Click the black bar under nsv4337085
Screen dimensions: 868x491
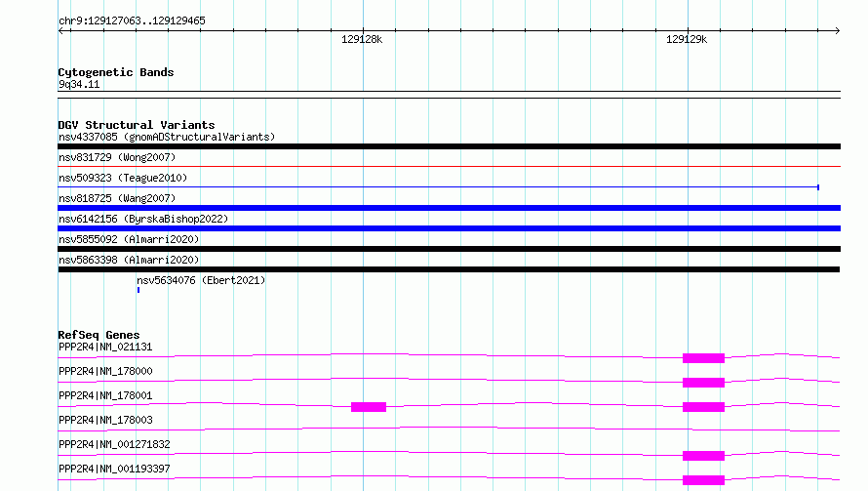point(449,146)
